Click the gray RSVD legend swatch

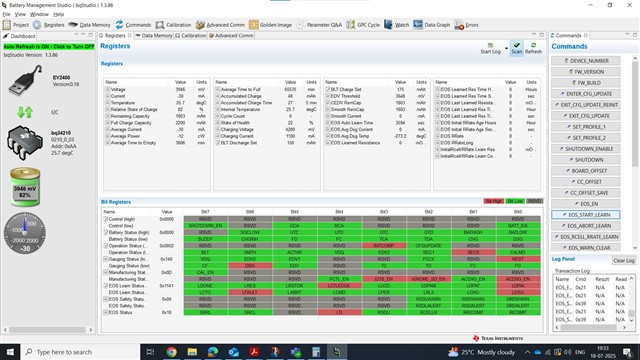[534, 201]
